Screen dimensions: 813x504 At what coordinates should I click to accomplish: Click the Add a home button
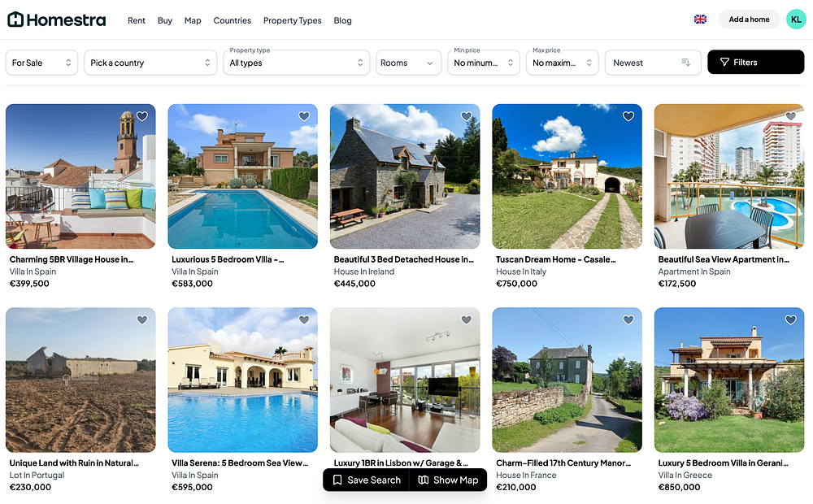click(749, 20)
